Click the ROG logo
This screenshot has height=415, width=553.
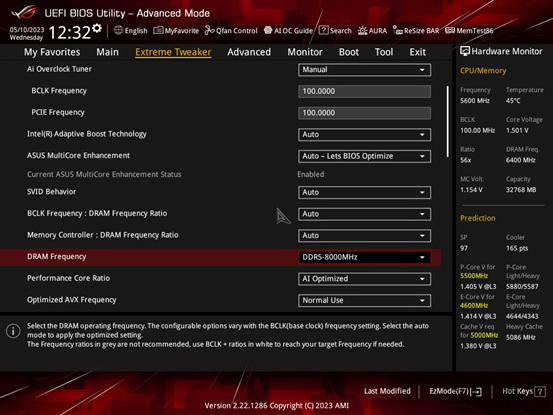point(24,12)
